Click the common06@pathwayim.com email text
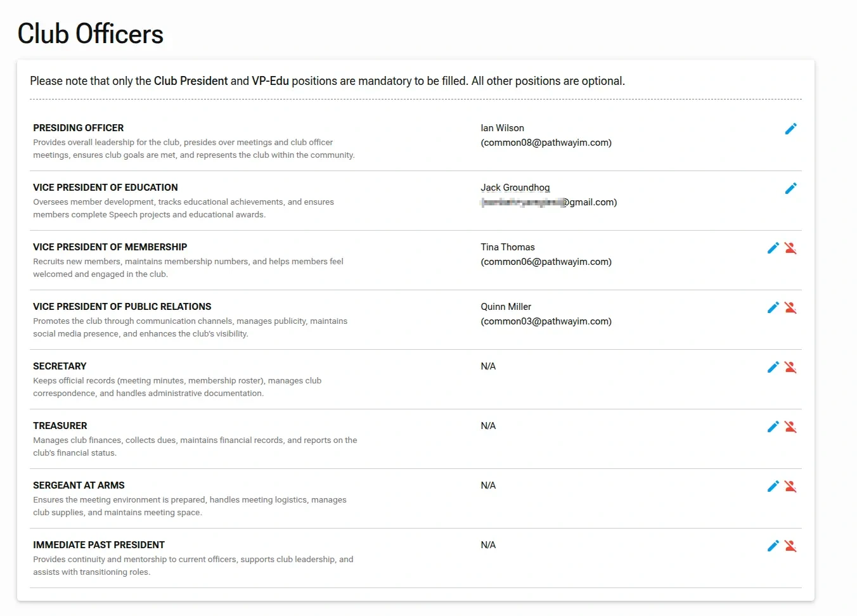The image size is (857, 616). (546, 262)
